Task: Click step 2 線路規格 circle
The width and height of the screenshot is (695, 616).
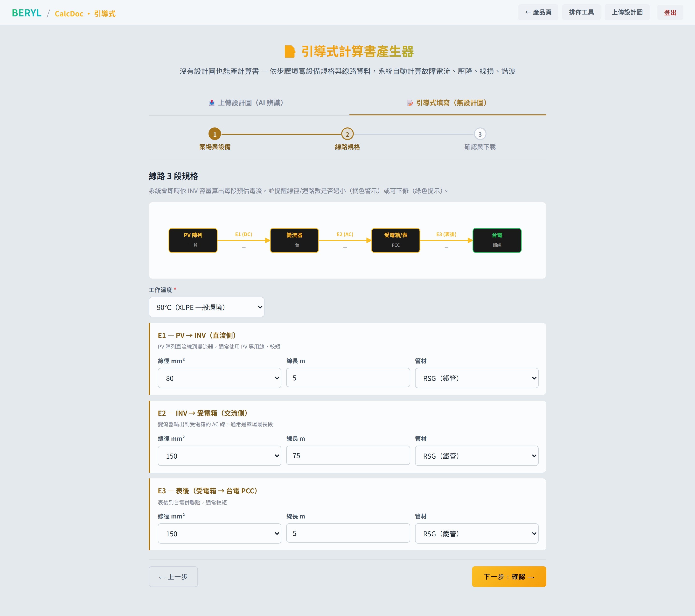Action: tap(347, 134)
